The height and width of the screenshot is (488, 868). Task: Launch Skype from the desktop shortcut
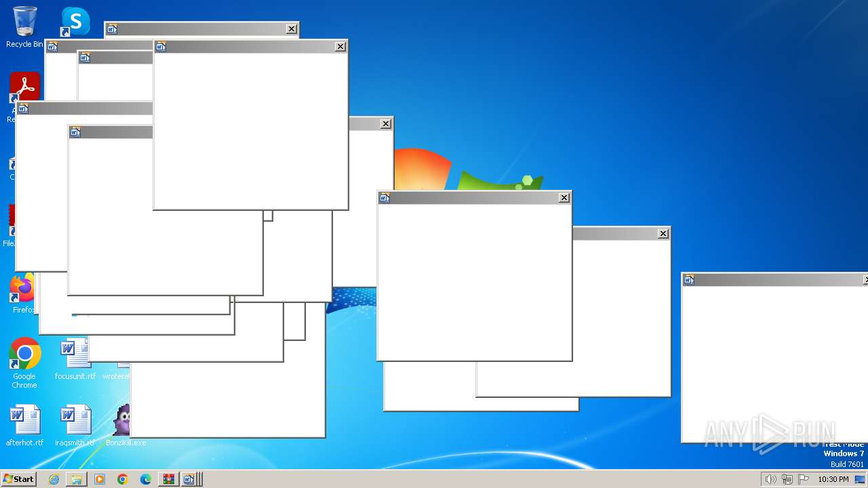coord(75,21)
